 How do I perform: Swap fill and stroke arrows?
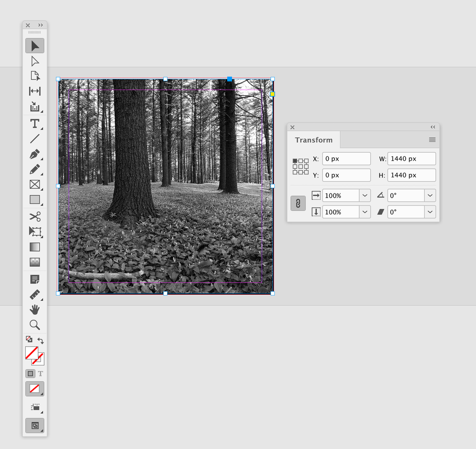[41, 340]
